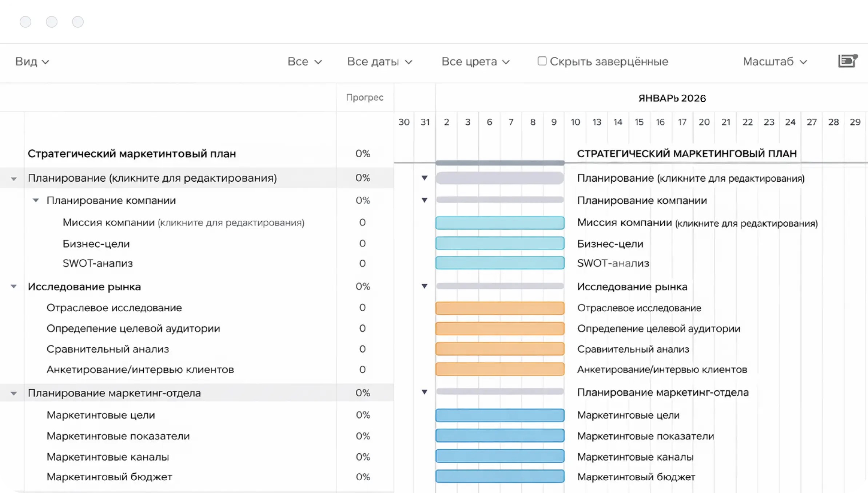868x493 pixels.
Task: Click Gantt triangle beside Планирование компании bar
Action: (424, 200)
